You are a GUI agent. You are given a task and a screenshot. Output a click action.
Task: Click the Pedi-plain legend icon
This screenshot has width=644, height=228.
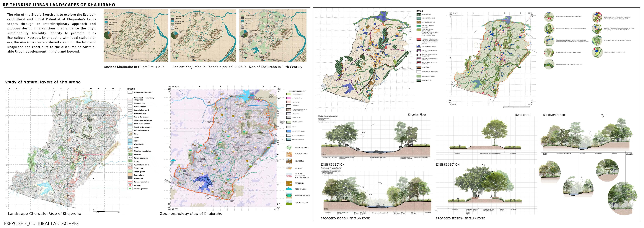289,183
